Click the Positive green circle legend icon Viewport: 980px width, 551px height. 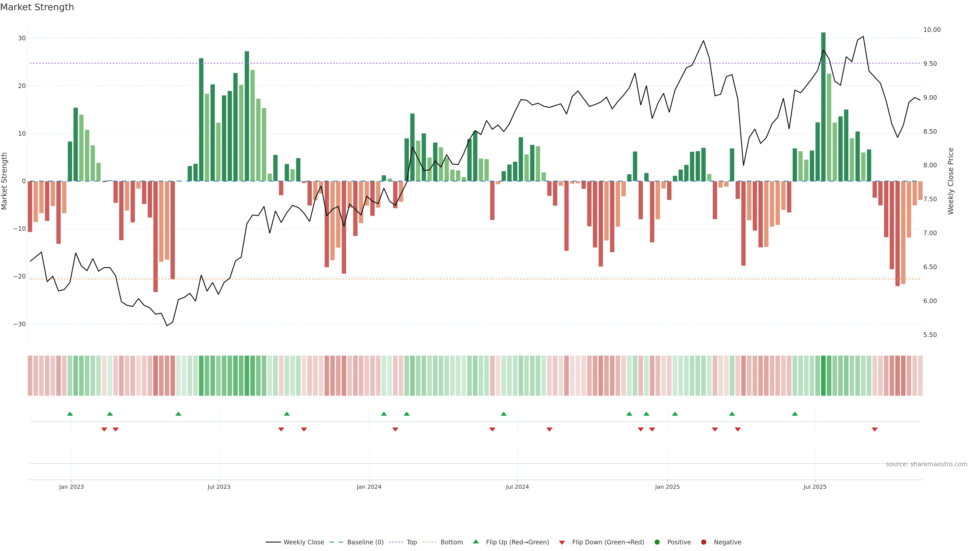[x=657, y=542]
